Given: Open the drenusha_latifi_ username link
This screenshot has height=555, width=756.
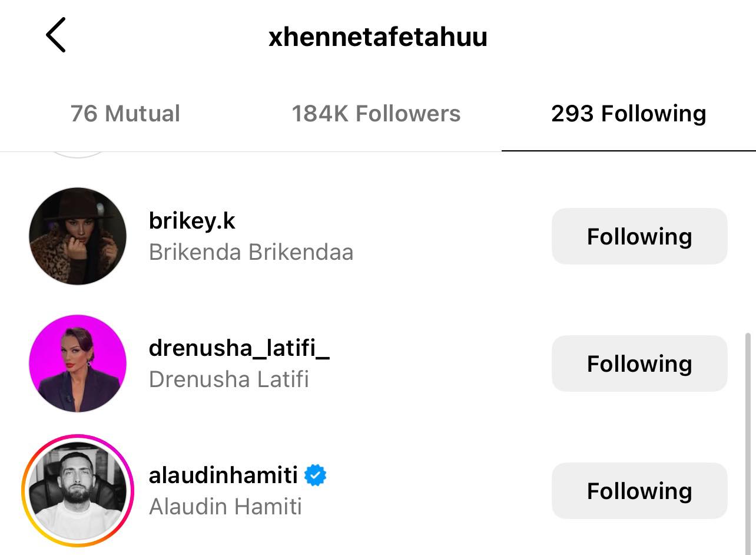Looking at the screenshot, I should [239, 348].
